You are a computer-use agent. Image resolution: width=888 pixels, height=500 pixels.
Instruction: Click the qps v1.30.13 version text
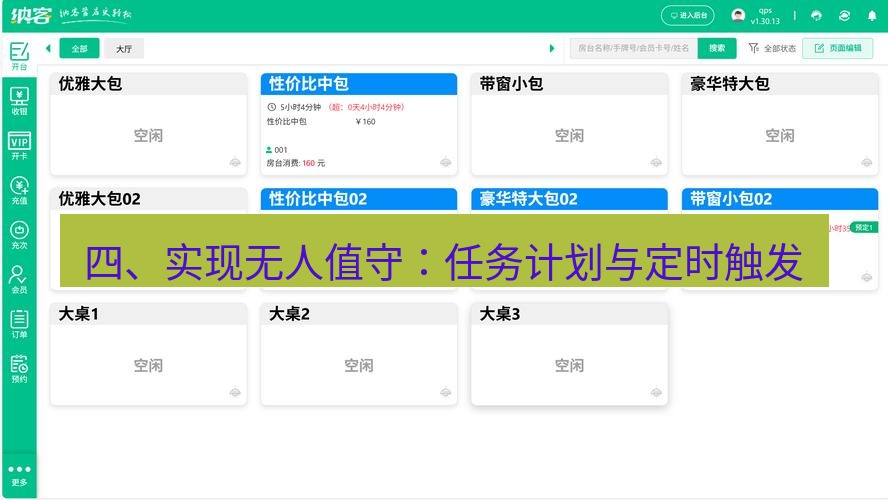point(765,16)
